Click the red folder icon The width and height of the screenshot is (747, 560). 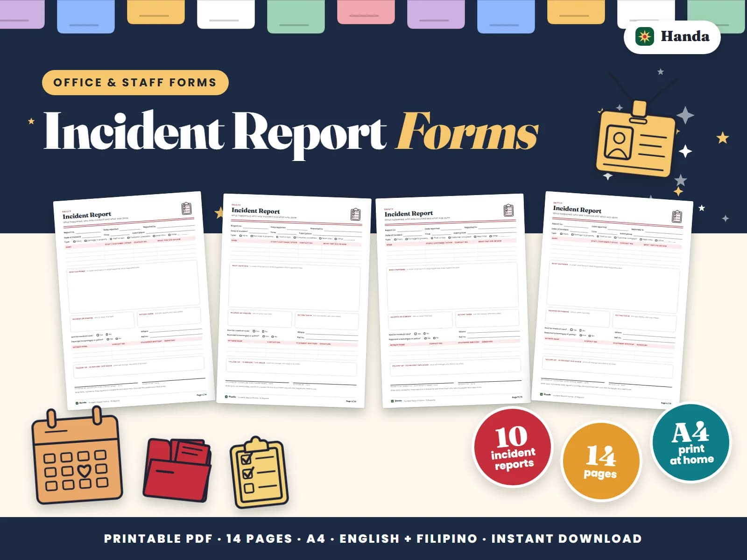tap(178, 470)
